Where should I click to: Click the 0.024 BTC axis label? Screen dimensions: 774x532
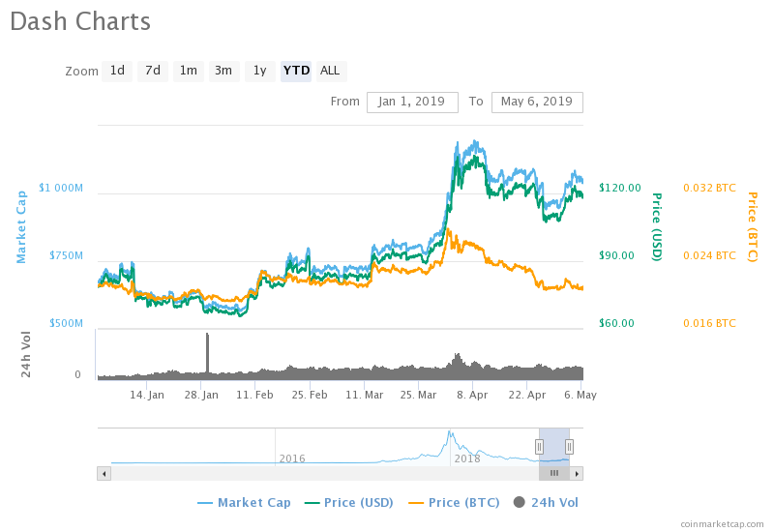pos(709,255)
